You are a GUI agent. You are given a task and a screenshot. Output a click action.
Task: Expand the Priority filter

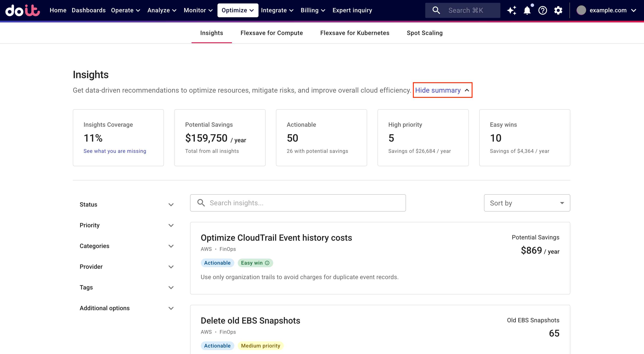click(127, 225)
